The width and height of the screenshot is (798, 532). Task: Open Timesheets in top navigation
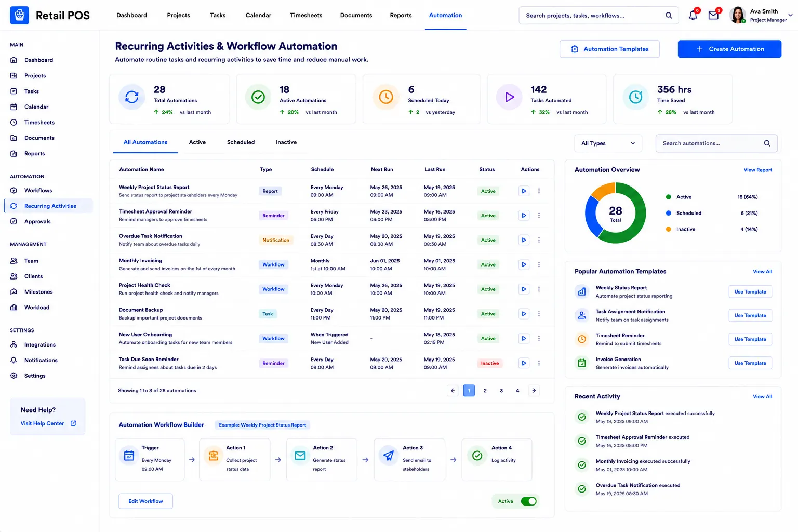pos(306,16)
